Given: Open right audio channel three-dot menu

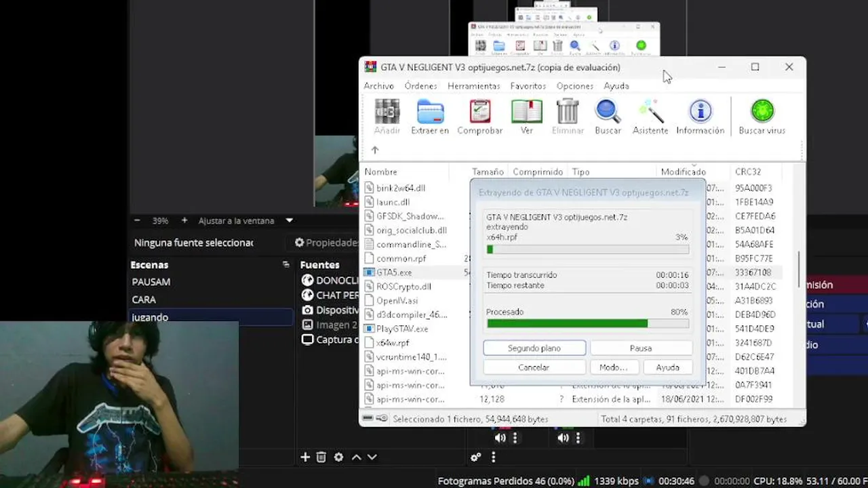Looking at the screenshot, I should (x=578, y=438).
